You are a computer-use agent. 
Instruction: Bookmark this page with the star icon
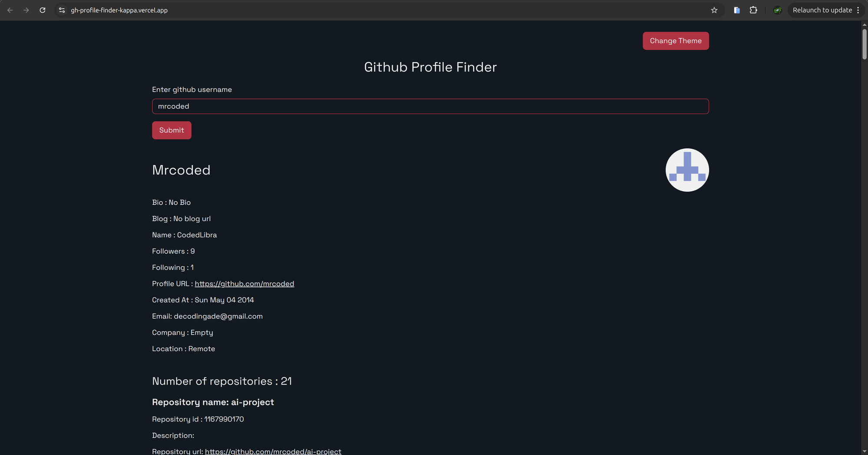(714, 10)
